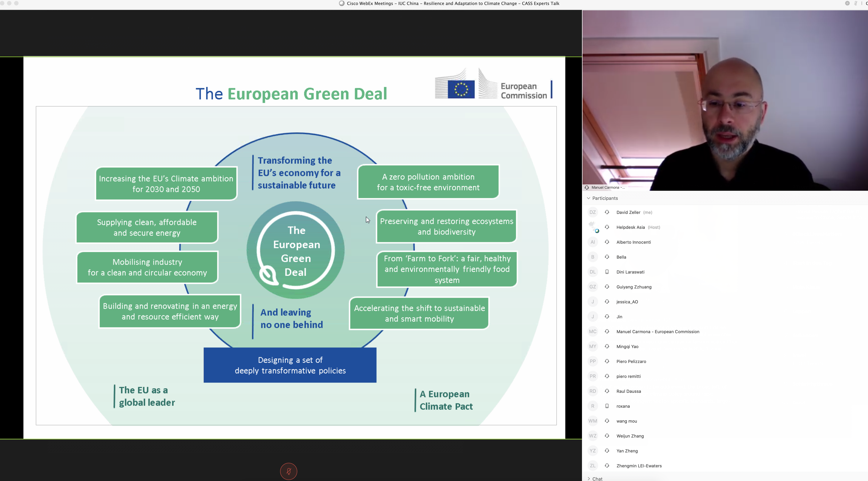Select participant Alberto Innocenti
The width and height of the screenshot is (868, 481).
(x=633, y=242)
